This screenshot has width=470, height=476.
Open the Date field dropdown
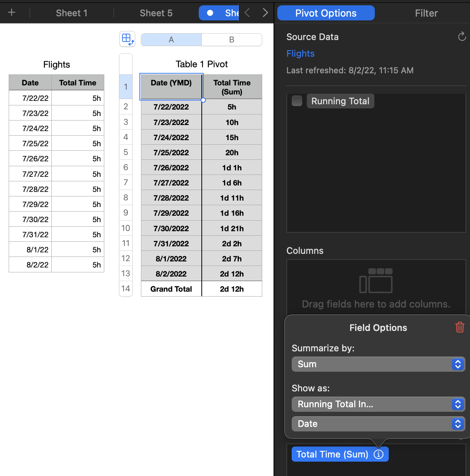click(378, 424)
